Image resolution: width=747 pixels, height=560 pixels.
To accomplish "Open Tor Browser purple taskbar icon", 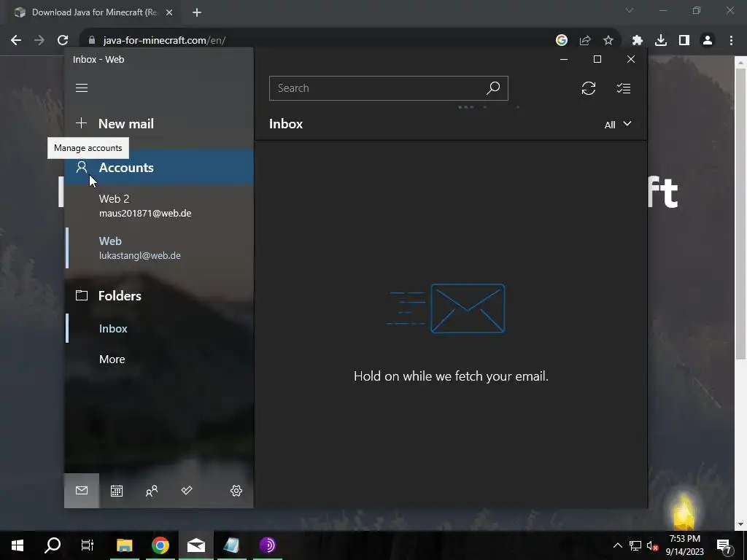I will (x=268, y=545).
